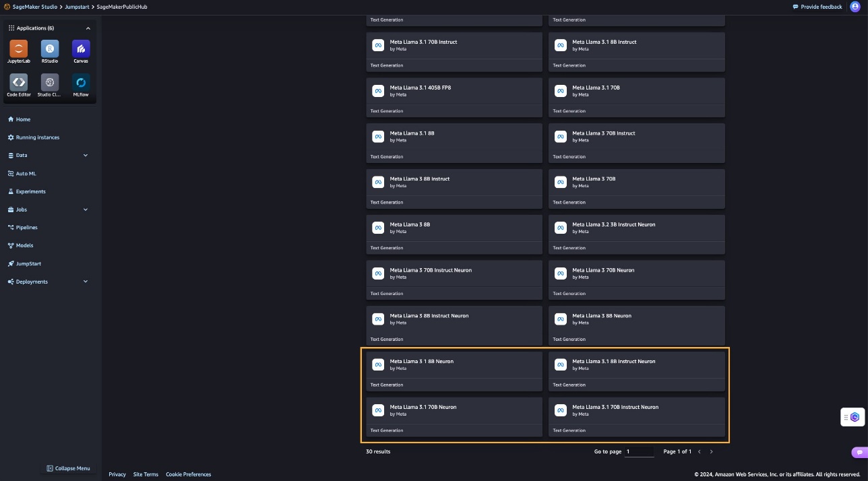
Task: Launch the Code Editor application icon
Action: tap(19, 82)
